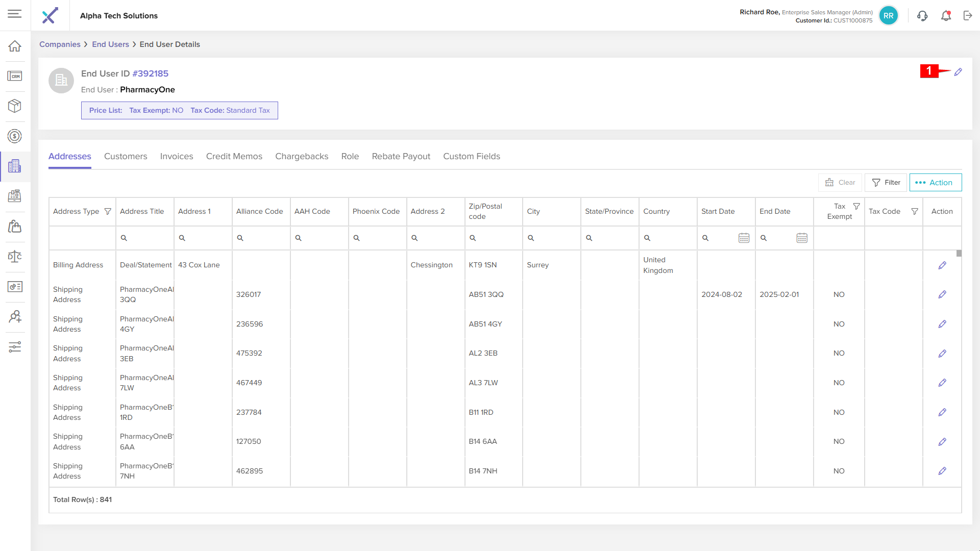Open the Address Type column filter
The image size is (980, 551).
click(108, 211)
